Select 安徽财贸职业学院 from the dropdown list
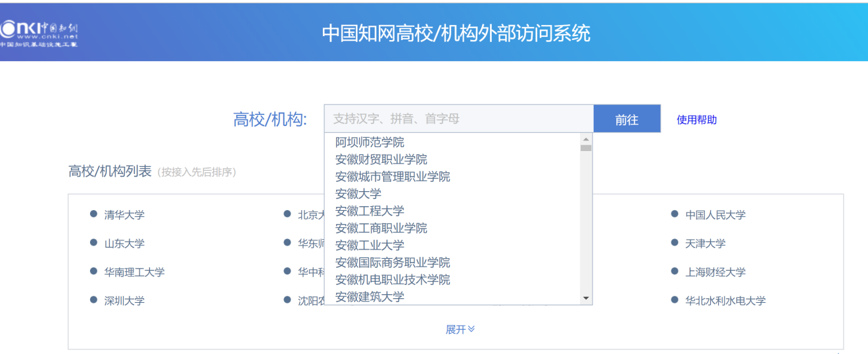Viewport: 868px width, 354px height. point(381,159)
